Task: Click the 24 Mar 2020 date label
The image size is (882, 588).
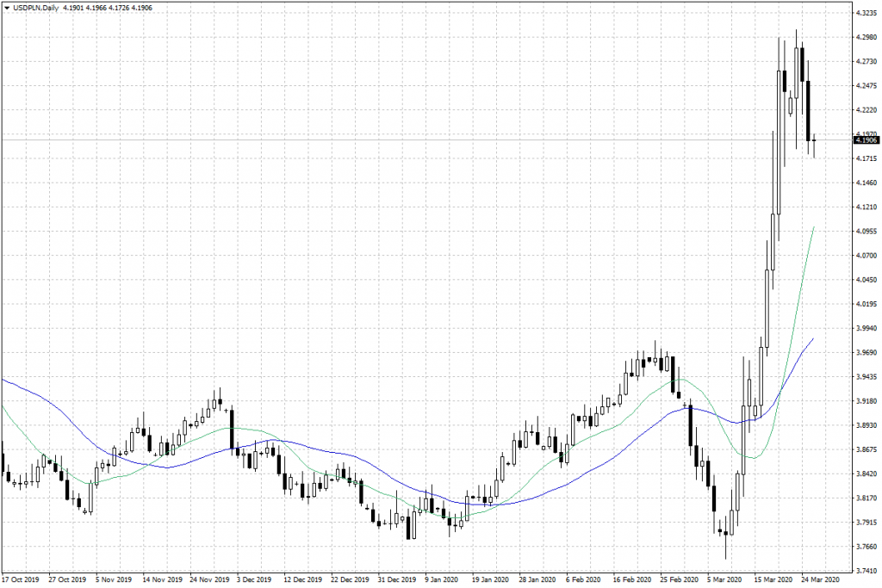Action: 820,579
